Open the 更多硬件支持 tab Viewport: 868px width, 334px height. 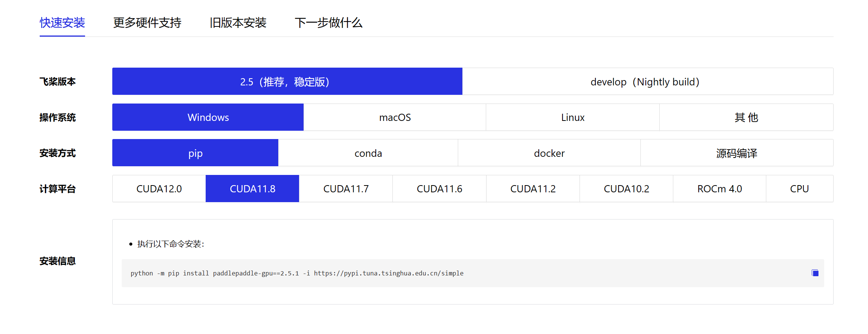147,23
